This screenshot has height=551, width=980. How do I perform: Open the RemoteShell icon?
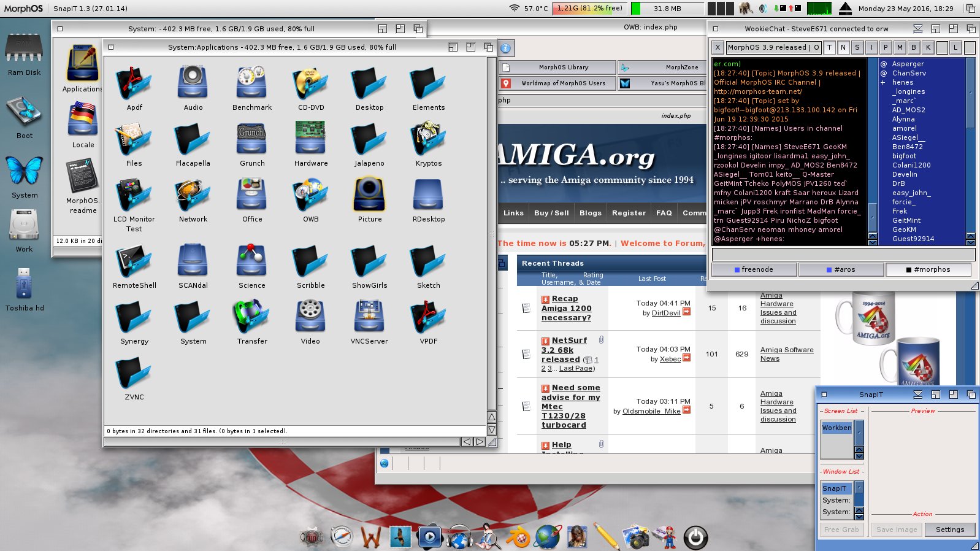[134, 261]
